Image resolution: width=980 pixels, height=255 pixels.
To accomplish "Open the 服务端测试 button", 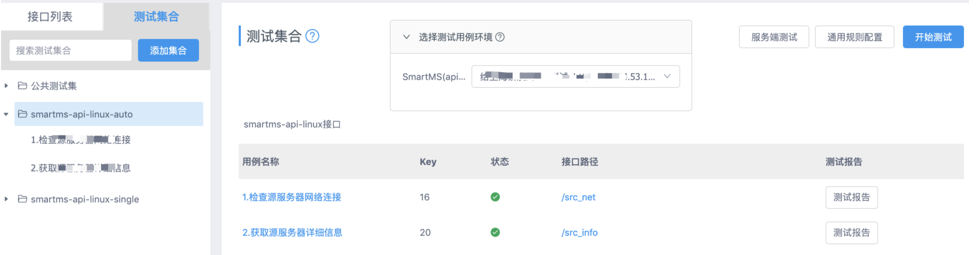I will point(773,37).
